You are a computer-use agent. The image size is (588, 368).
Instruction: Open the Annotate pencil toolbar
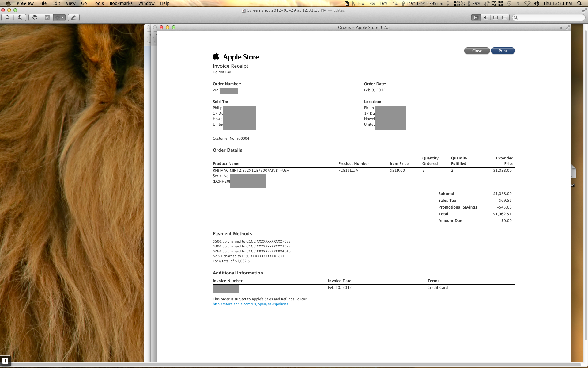click(x=73, y=17)
